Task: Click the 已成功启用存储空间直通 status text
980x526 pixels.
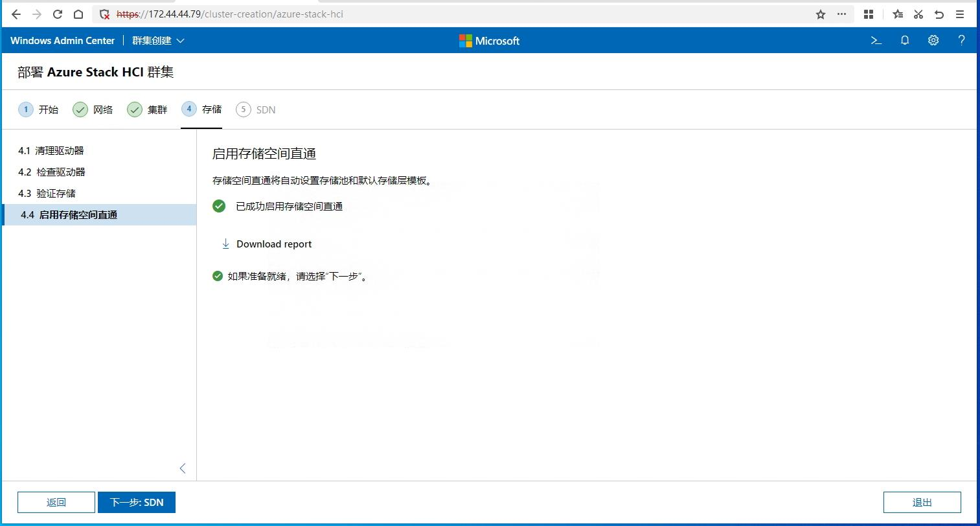Action: coord(289,207)
